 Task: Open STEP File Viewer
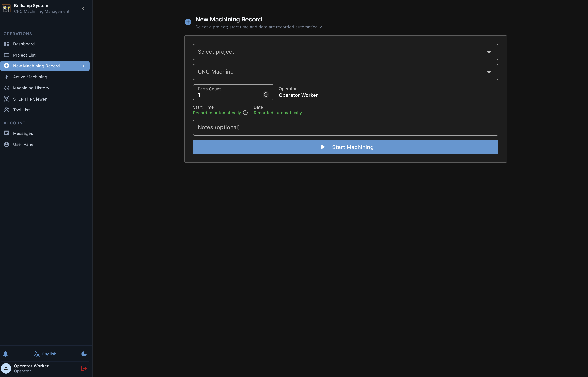[x=45, y=99]
